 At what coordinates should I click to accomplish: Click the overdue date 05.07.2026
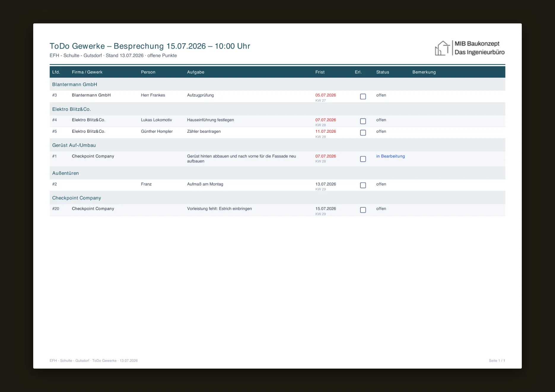click(325, 95)
